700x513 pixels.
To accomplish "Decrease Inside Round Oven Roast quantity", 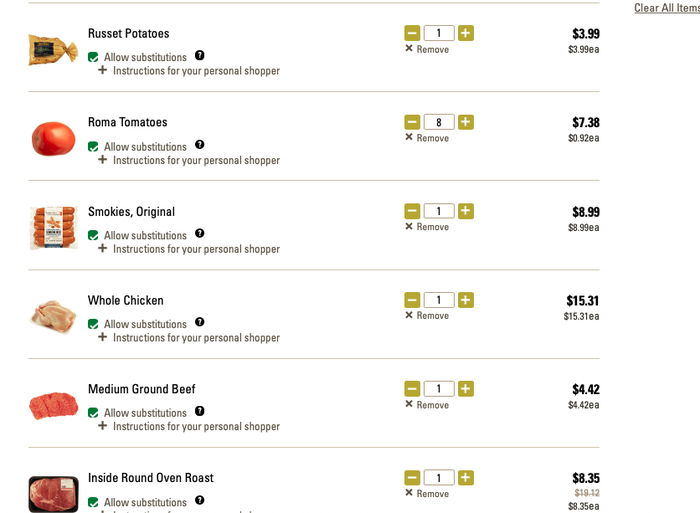I will (x=412, y=478).
